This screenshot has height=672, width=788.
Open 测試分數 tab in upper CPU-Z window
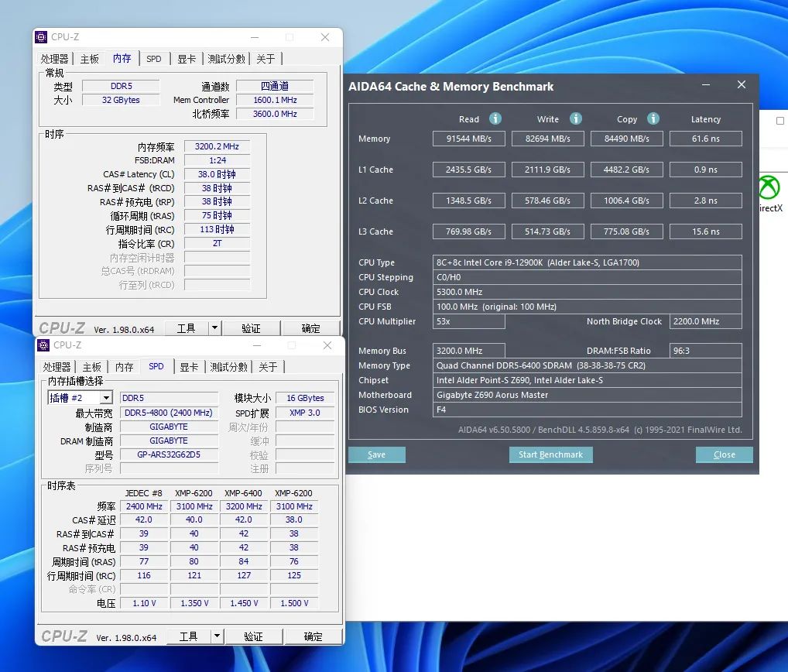(x=227, y=59)
